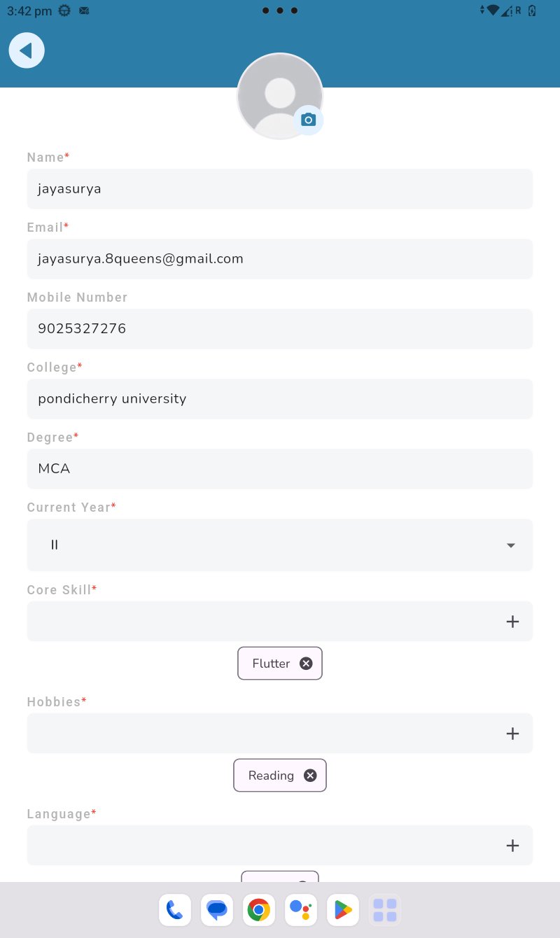Remove the Flutter skill chip
Viewport: 560px width, 938px height.
coord(306,664)
